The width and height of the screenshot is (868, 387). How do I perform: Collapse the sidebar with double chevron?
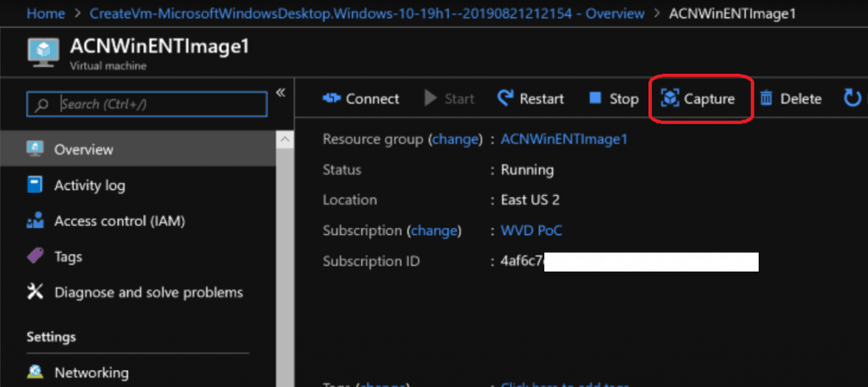pyautogui.click(x=281, y=92)
